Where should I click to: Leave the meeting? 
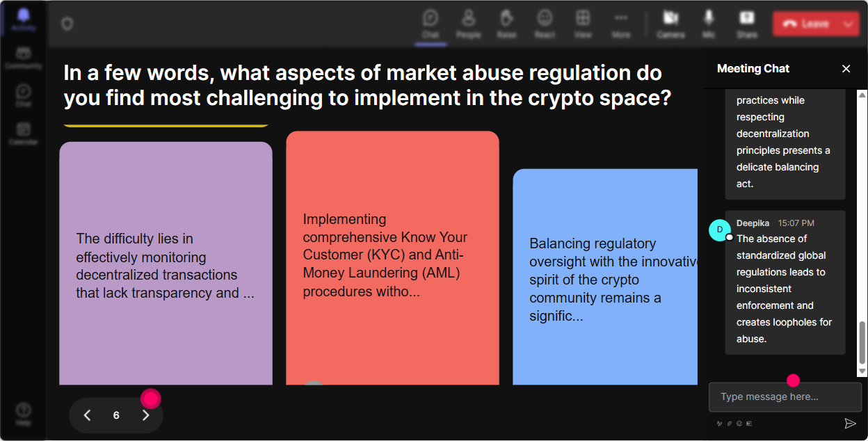805,24
